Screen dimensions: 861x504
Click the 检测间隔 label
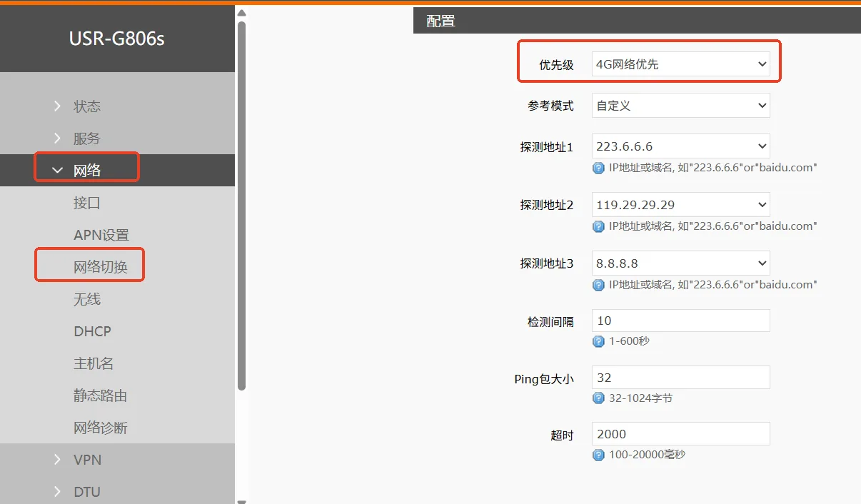550,322
